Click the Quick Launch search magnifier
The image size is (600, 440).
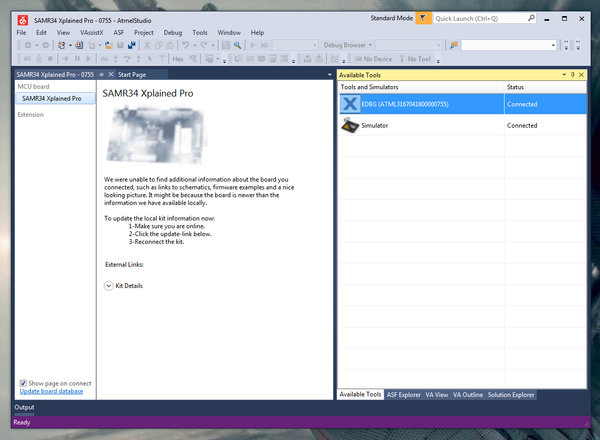[x=531, y=18]
